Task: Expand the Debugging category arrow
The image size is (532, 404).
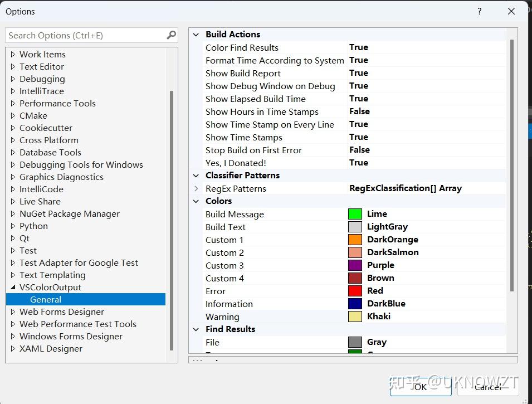Action: [x=13, y=79]
